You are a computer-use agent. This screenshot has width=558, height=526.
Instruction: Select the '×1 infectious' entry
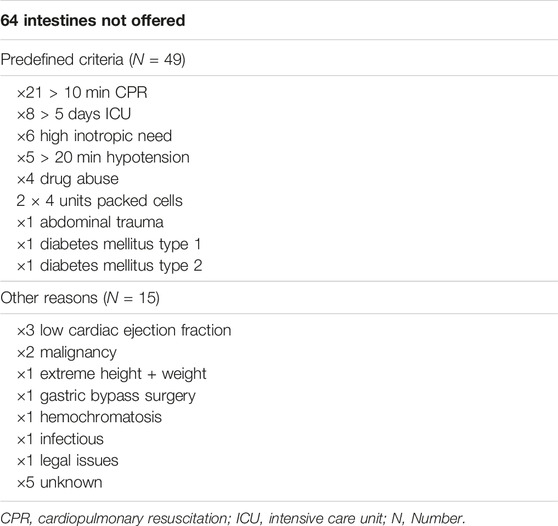pos(60,439)
